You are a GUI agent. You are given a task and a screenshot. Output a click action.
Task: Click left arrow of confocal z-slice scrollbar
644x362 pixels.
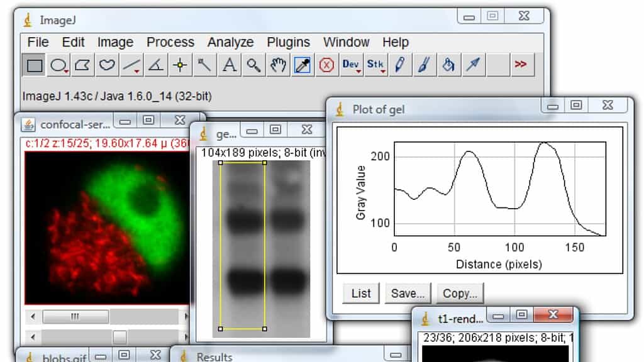tap(33, 337)
